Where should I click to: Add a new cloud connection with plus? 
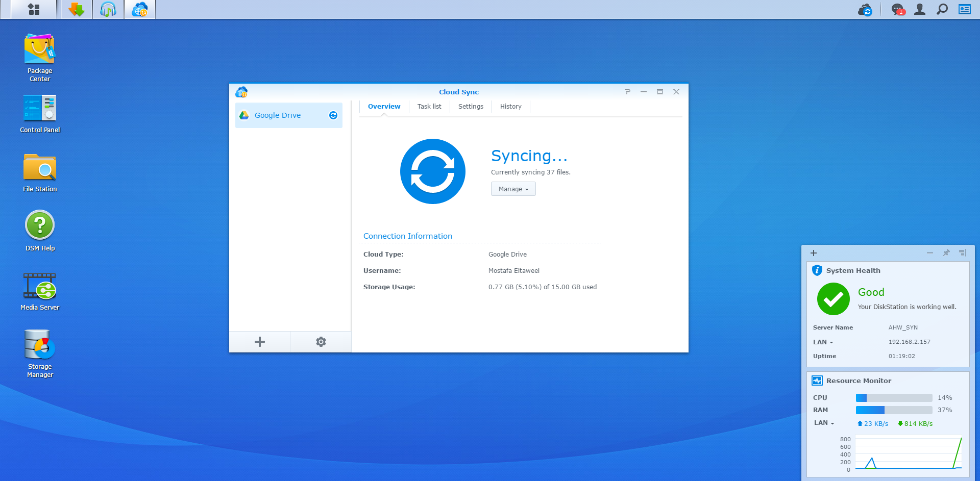point(260,342)
